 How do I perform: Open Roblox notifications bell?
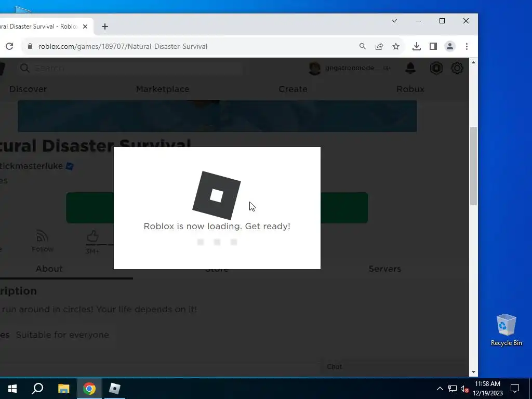(410, 68)
